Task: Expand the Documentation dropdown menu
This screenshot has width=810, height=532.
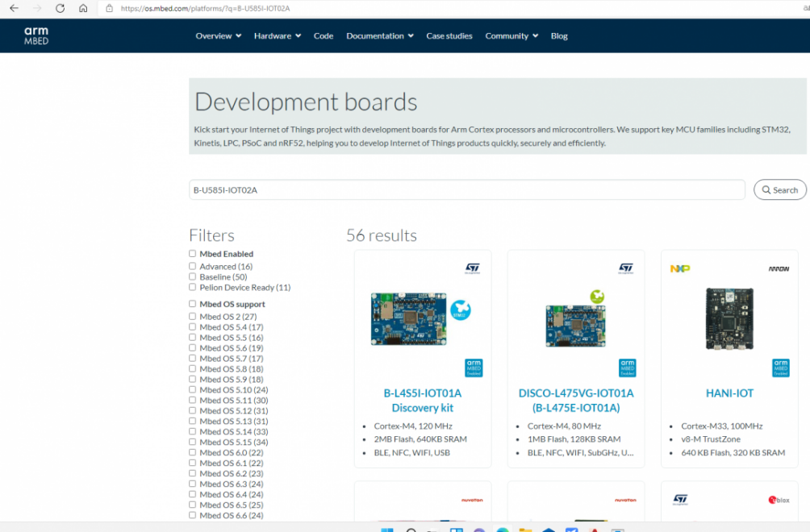Action: [x=380, y=35]
